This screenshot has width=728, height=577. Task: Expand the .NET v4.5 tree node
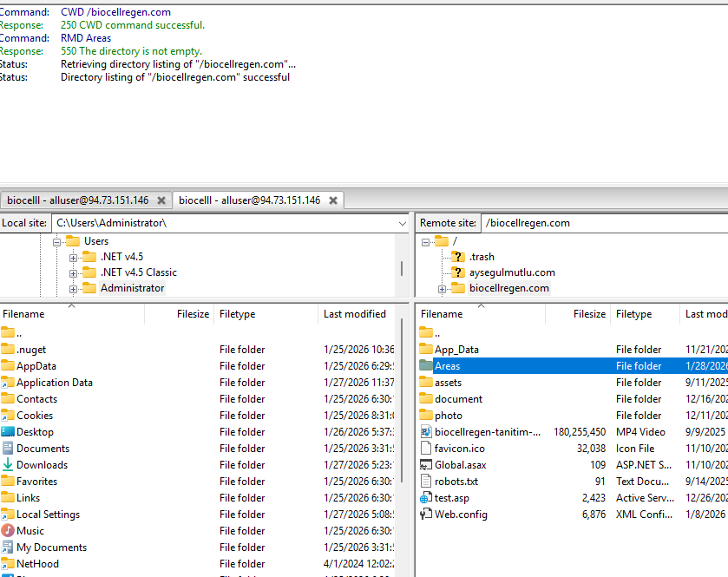pos(73,258)
